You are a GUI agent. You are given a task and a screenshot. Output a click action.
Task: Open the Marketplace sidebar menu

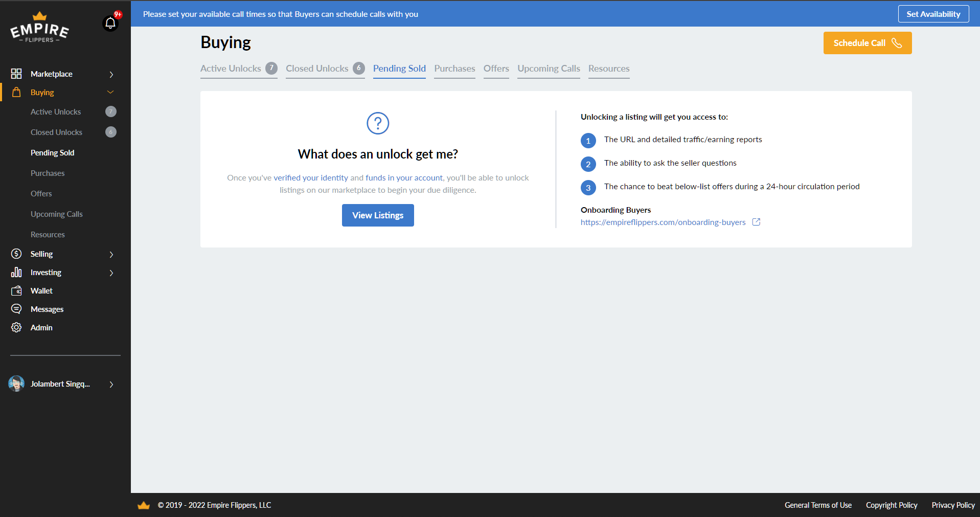click(52, 74)
